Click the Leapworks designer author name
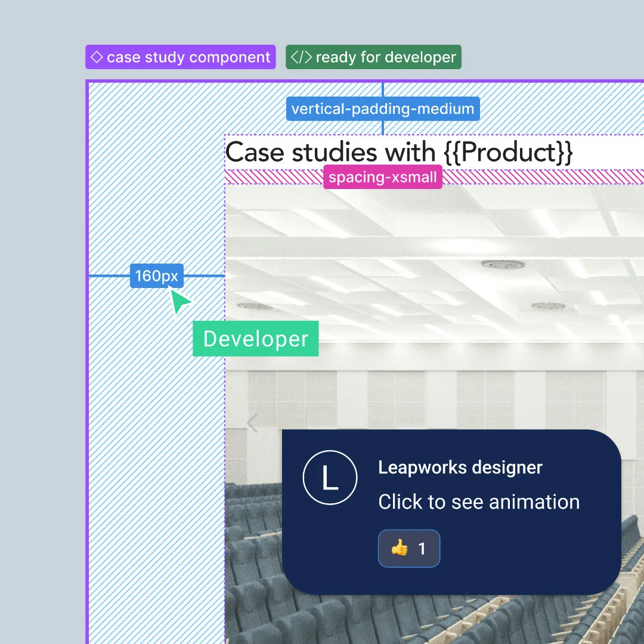 (x=460, y=467)
